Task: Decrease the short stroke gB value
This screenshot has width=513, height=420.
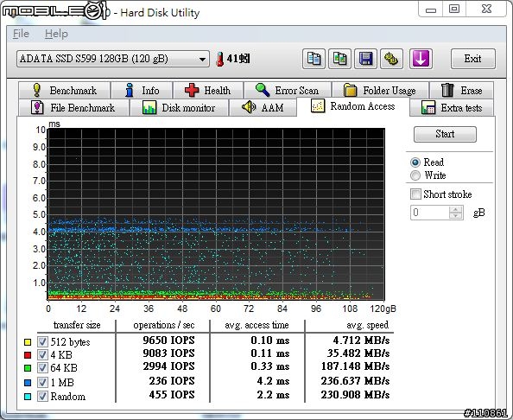Action: (456, 215)
